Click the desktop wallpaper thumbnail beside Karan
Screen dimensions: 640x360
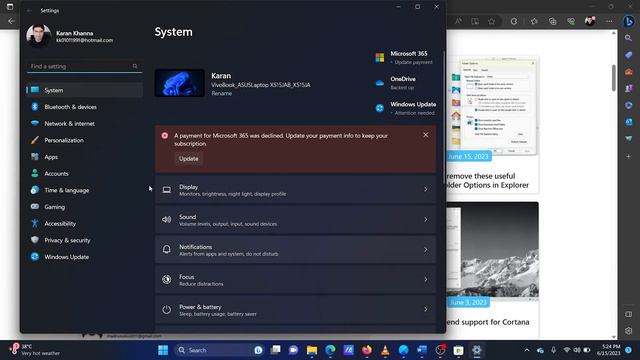pos(180,83)
